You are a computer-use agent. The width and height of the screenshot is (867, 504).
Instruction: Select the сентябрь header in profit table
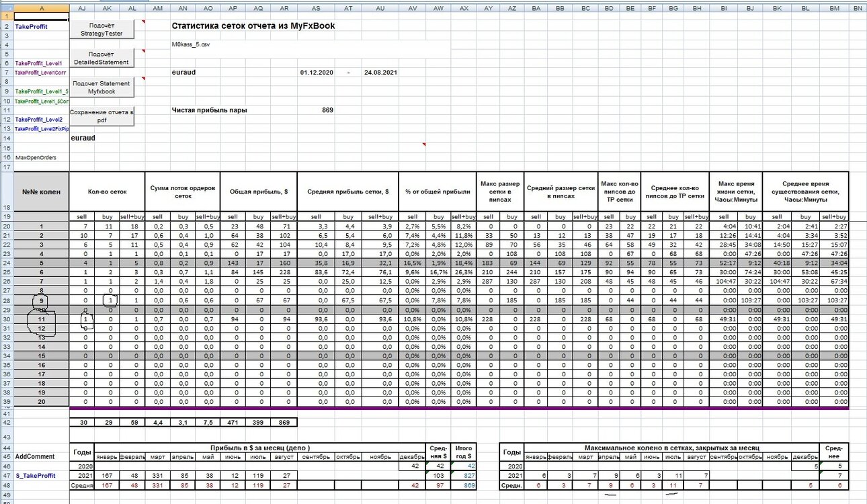(x=317, y=456)
